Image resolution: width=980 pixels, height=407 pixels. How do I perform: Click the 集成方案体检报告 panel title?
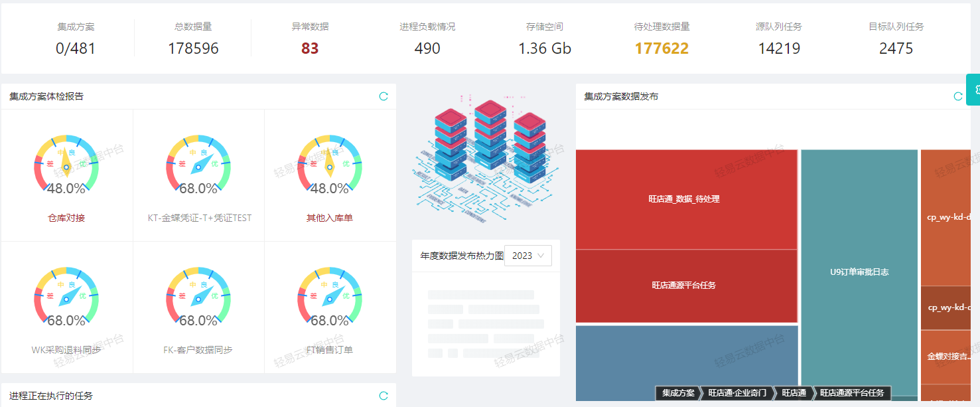point(46,96)
